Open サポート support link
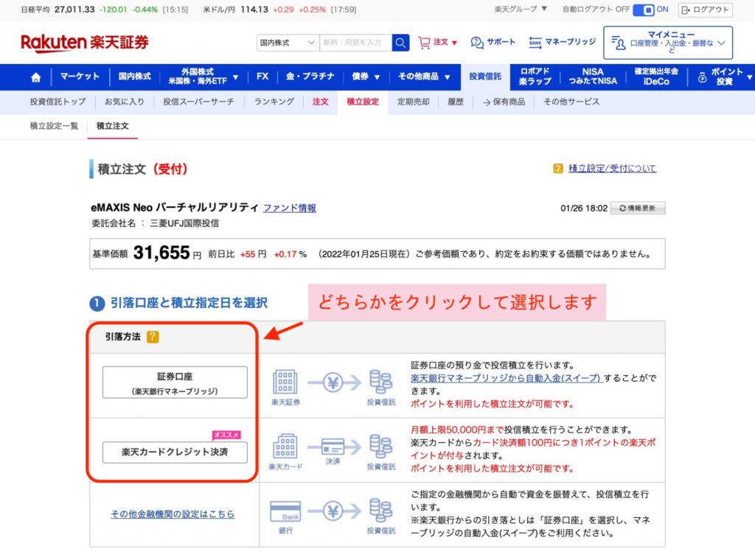755x560 pixels. pos(493,42)
